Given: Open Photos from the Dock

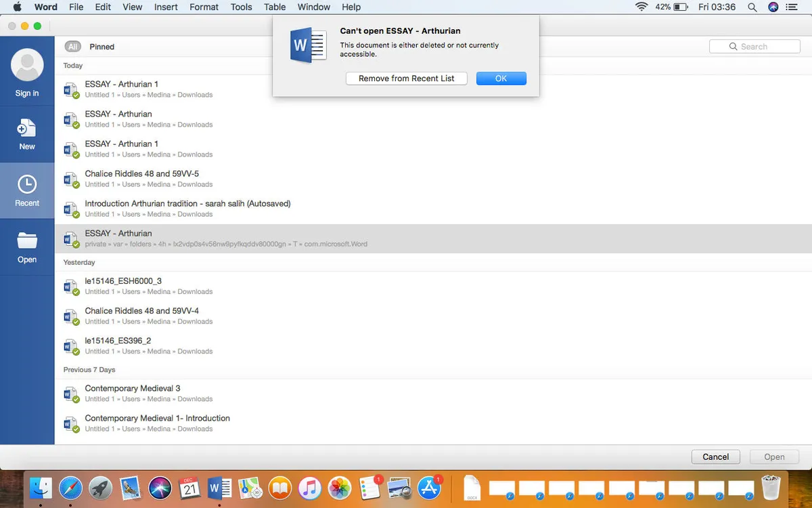Looking at the screenshot, I should pos(340,488).
